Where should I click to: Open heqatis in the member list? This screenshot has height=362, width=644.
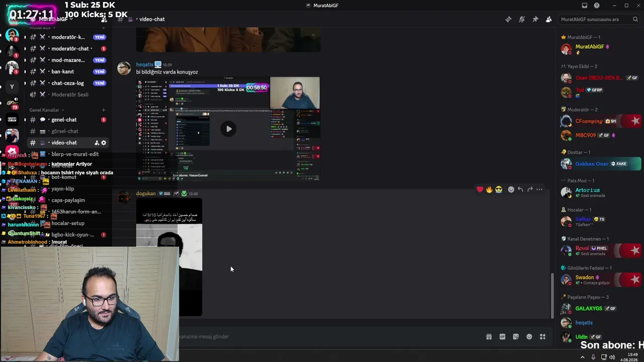point(599,323)
